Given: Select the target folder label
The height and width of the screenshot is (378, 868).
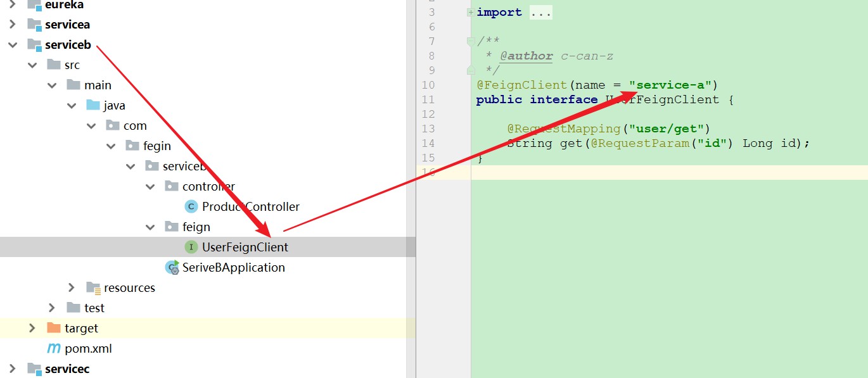Looking at the screenshot, I should pos(81,328).
